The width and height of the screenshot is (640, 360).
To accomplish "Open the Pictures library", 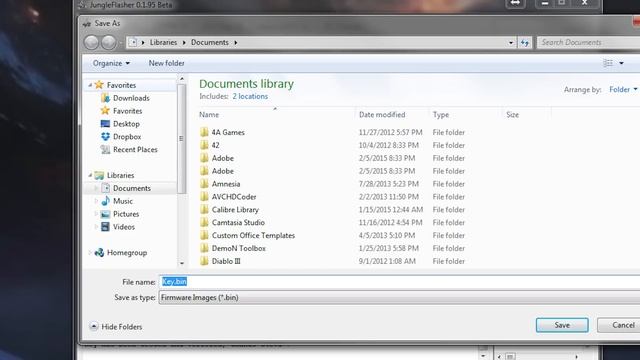I will tap(120, 214).
